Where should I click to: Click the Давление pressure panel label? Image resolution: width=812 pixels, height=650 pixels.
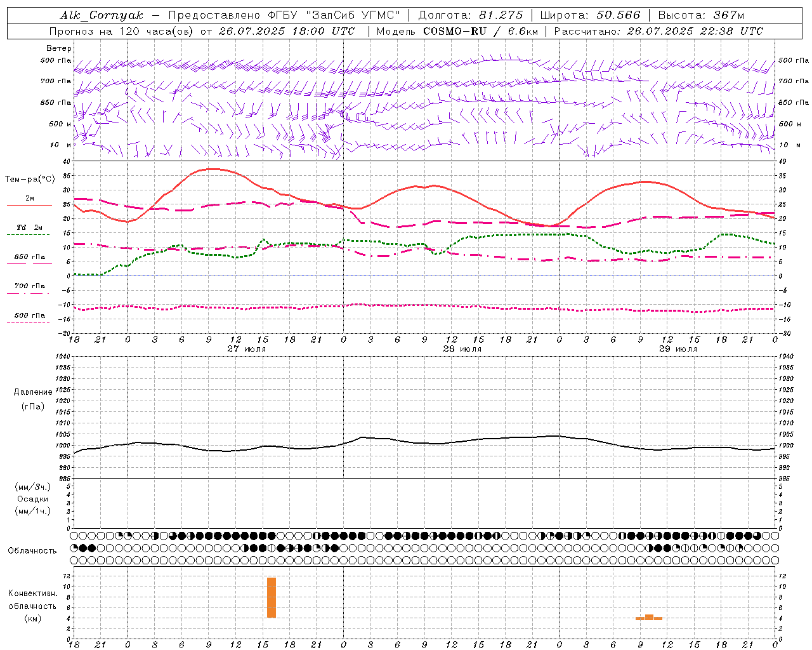point(33,392)
